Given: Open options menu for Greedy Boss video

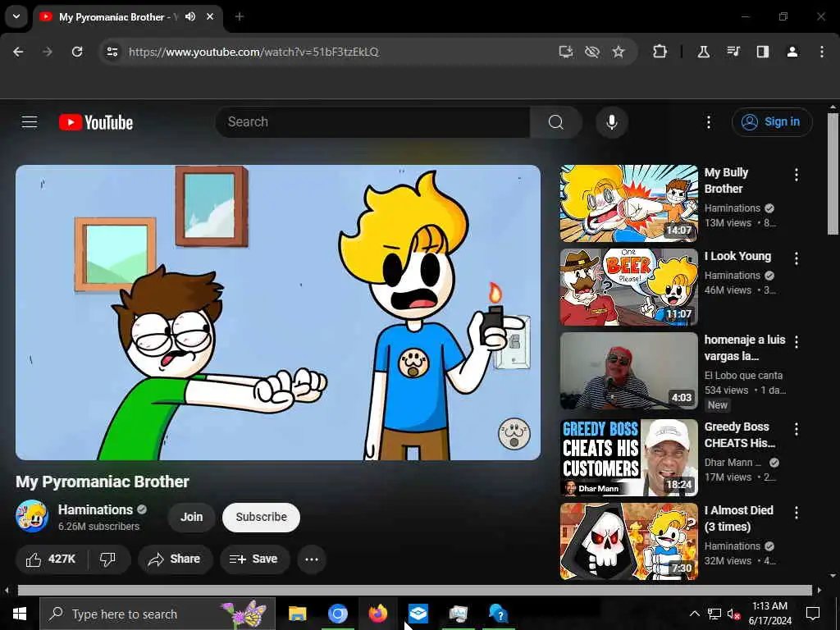Looking at the screenshot, I should coord(796,428).
